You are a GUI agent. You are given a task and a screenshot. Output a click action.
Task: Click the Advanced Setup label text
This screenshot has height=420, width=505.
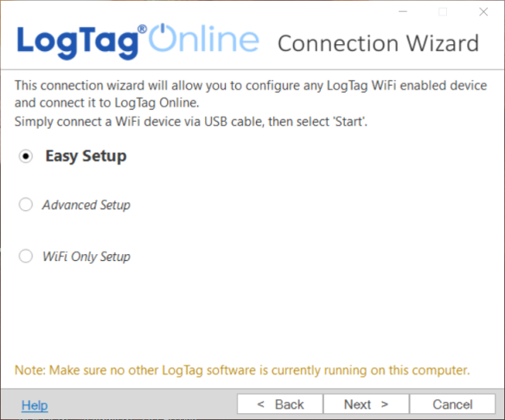tap(86, 205)
